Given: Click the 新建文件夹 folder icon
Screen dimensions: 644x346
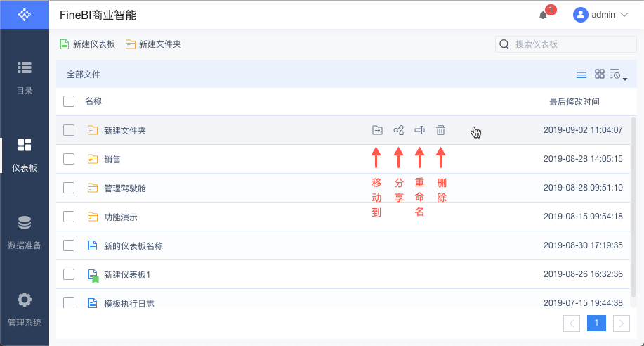Looking at the screenshot, I should coord(93,130).
